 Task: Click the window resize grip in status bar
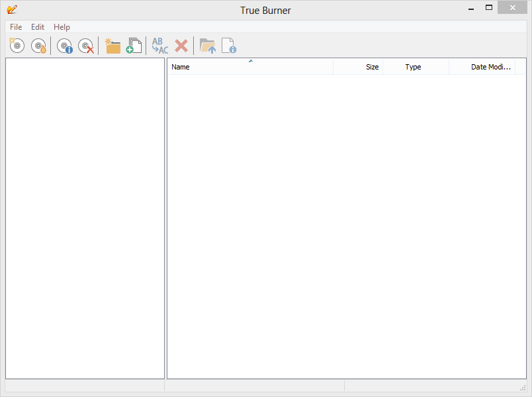tap(523, 388)
